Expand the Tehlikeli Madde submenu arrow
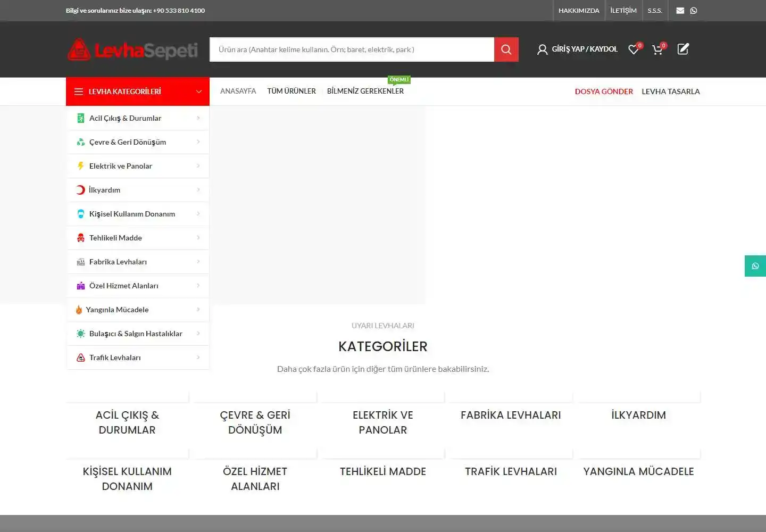Image resolution: width=766 pixels, height=532 pixels. click(198, 238)
